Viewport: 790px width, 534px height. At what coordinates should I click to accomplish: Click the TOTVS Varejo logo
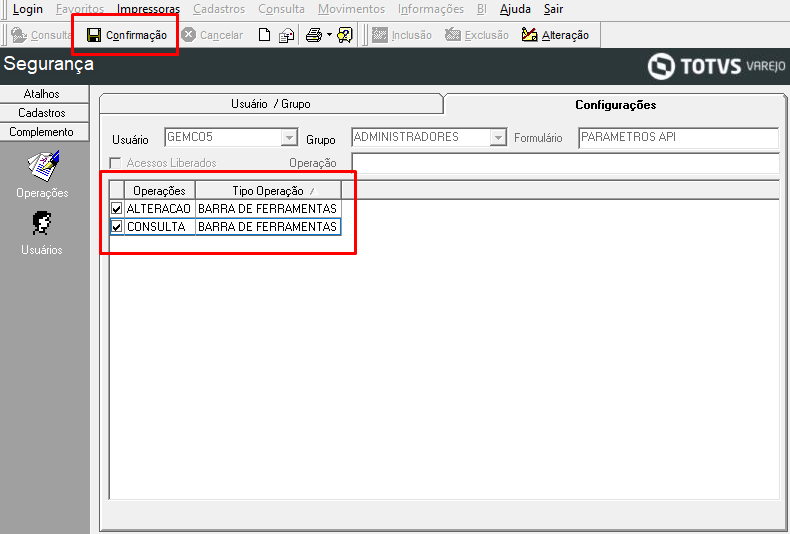pos(716,66)
